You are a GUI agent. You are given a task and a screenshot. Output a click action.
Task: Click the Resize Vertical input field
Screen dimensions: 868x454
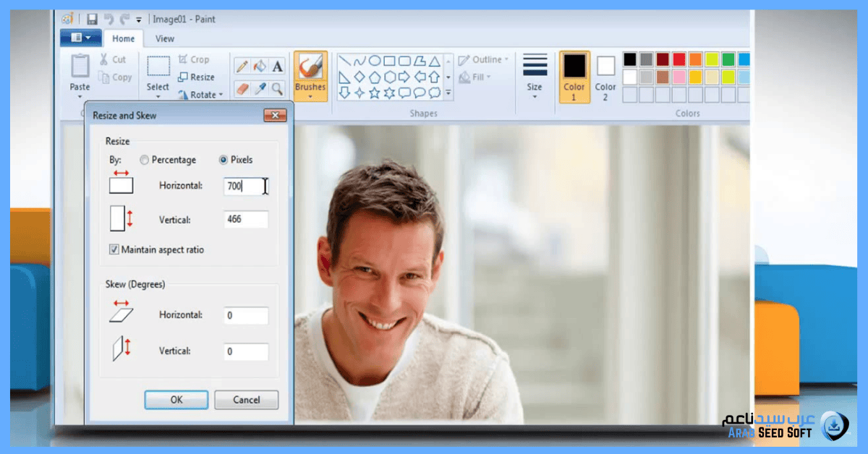pyautogui.click(x=246, y=220)
